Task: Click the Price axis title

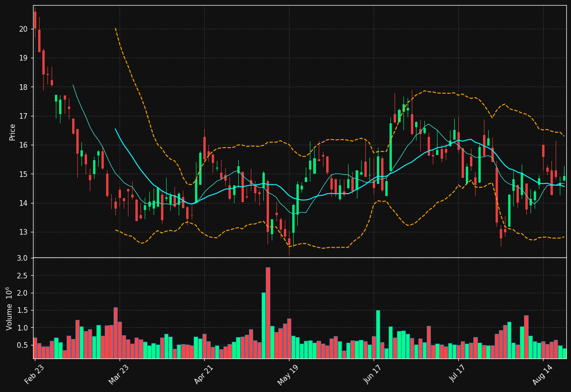Action: (13, 132)
